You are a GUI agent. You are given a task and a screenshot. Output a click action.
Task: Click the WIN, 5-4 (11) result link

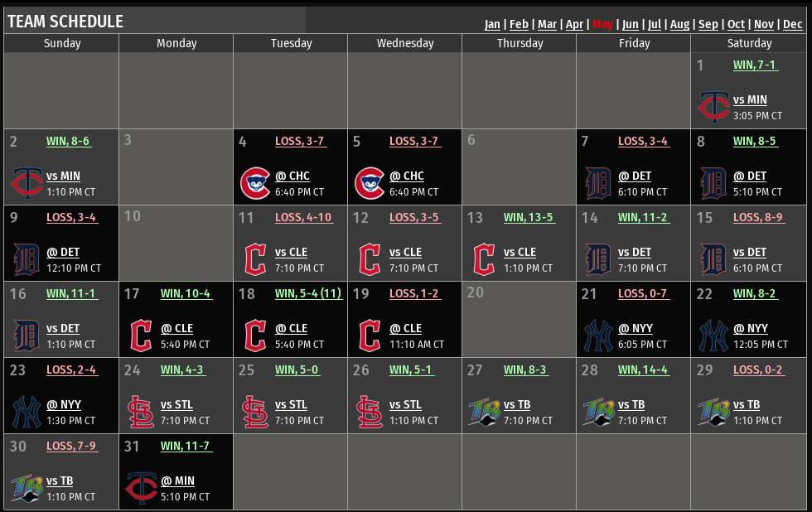(308, 293)
